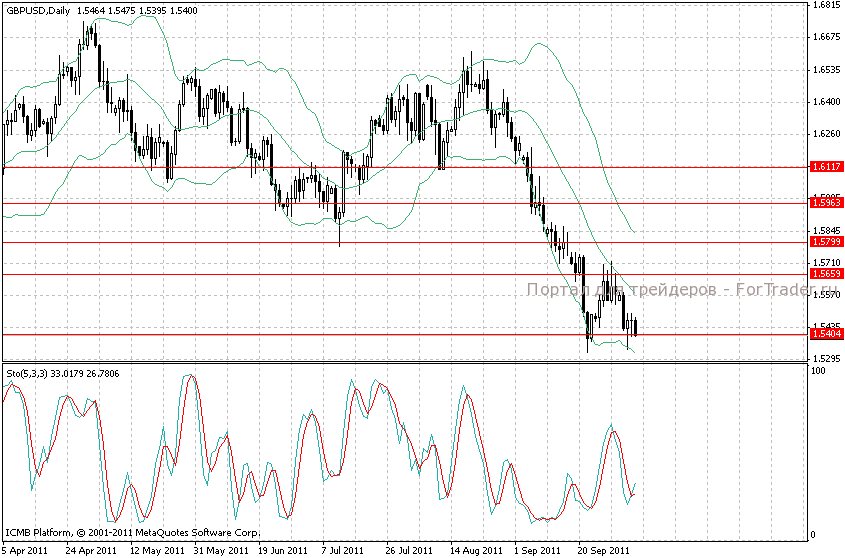Click the 1 Sep 2011 date label
This screenshot has width=845, height=558.
pos(537,550)
